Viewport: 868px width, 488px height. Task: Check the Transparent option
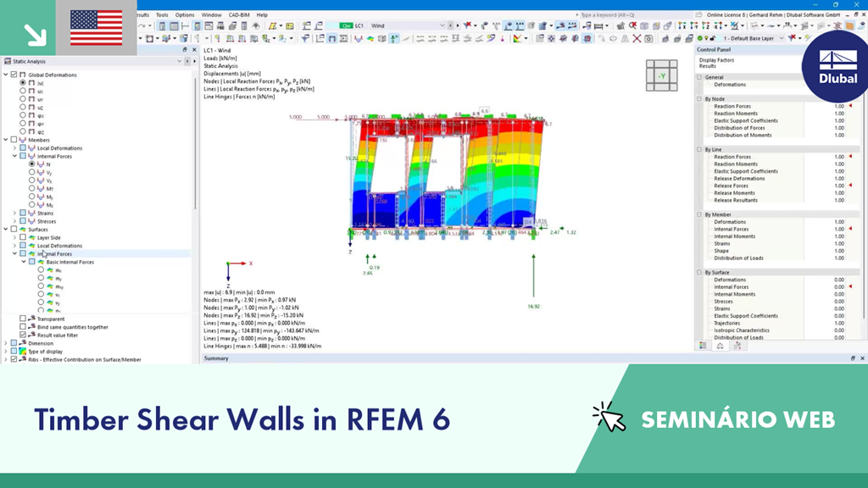(x=23, y=319)
